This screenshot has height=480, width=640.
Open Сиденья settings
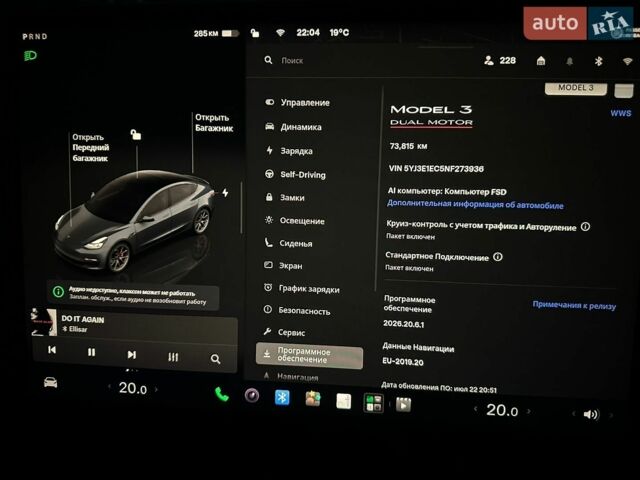point(288,243)
